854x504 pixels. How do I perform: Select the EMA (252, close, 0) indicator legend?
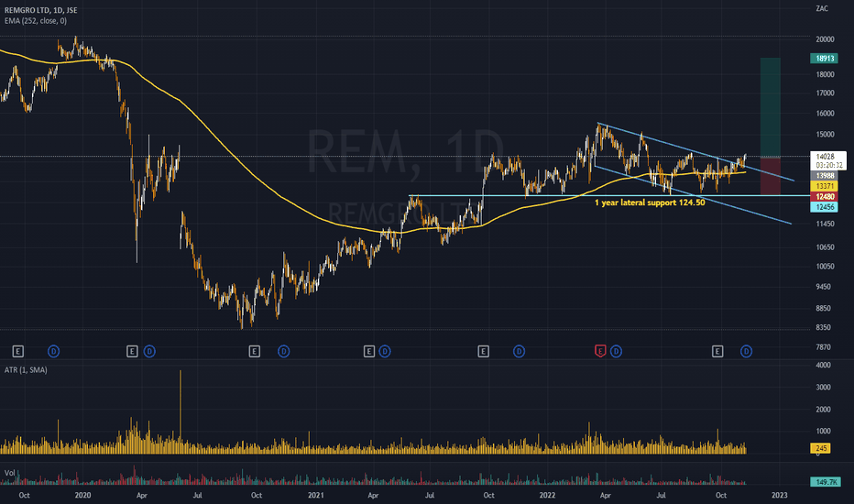[36, 21]
